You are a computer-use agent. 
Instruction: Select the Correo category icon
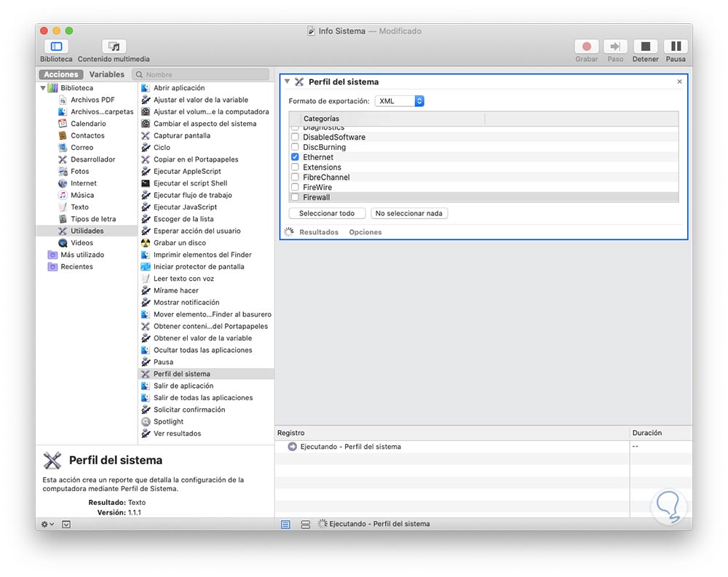click(63, 148)
